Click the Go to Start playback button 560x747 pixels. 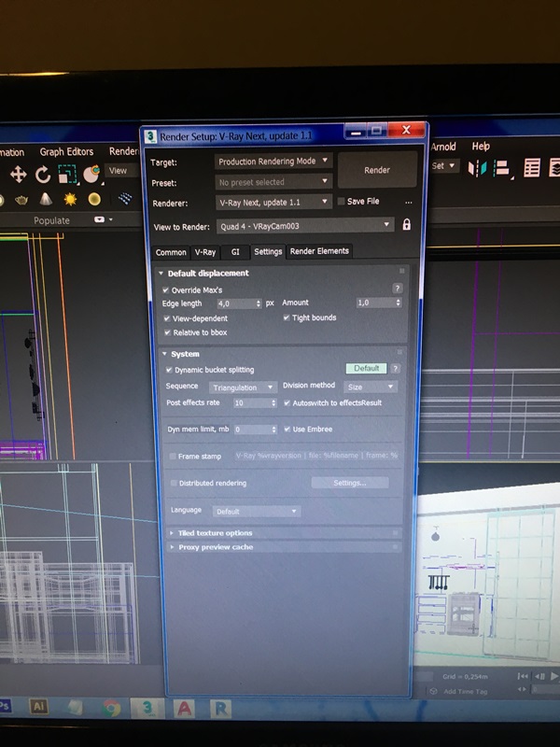click(523, 676)
